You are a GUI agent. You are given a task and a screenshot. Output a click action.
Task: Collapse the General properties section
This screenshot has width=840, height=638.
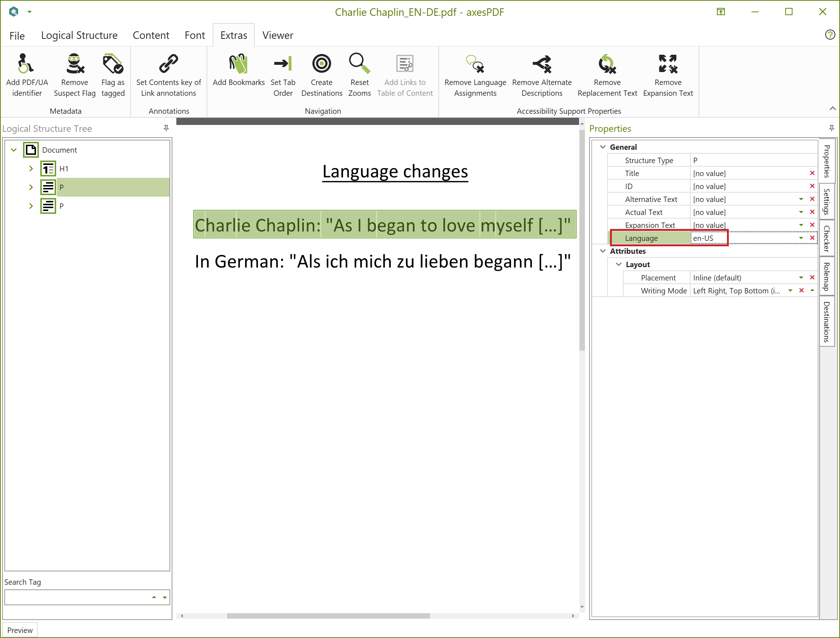(603, 147)
